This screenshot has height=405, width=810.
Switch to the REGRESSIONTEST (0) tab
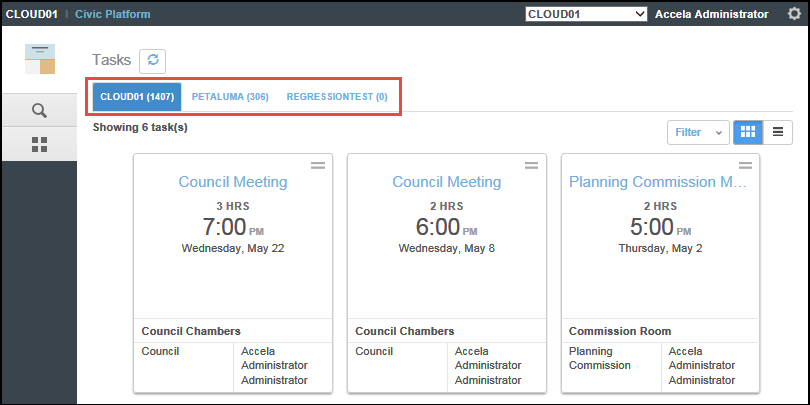coord(337,97)
